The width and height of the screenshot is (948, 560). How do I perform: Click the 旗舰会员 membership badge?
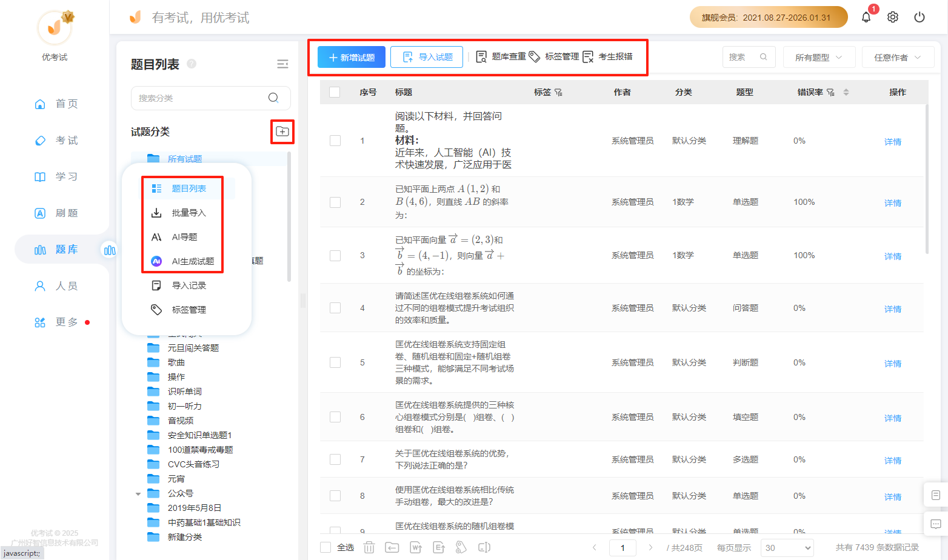pos(769,17)
